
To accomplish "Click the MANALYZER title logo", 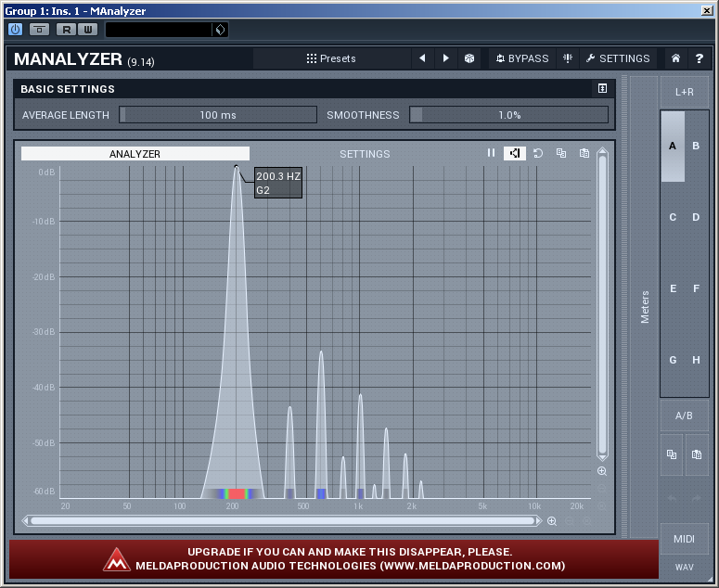I will (68, 59).
